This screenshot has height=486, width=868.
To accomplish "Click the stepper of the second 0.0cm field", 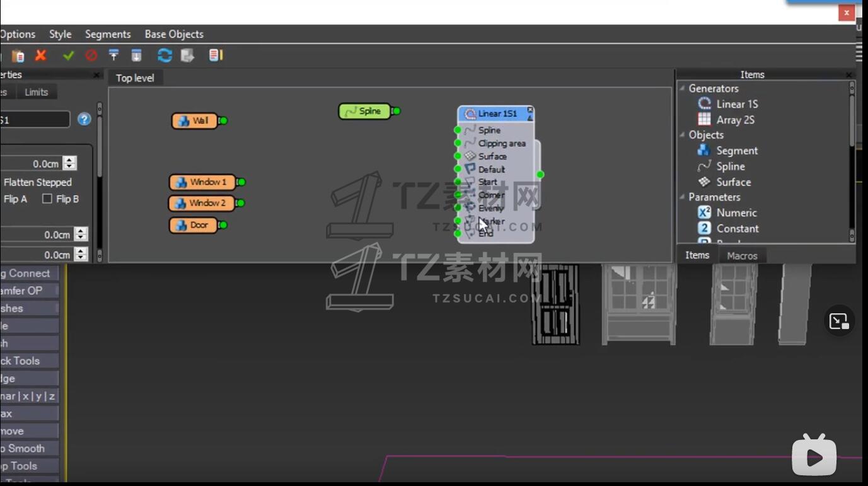I will click(x=81, y=235).
